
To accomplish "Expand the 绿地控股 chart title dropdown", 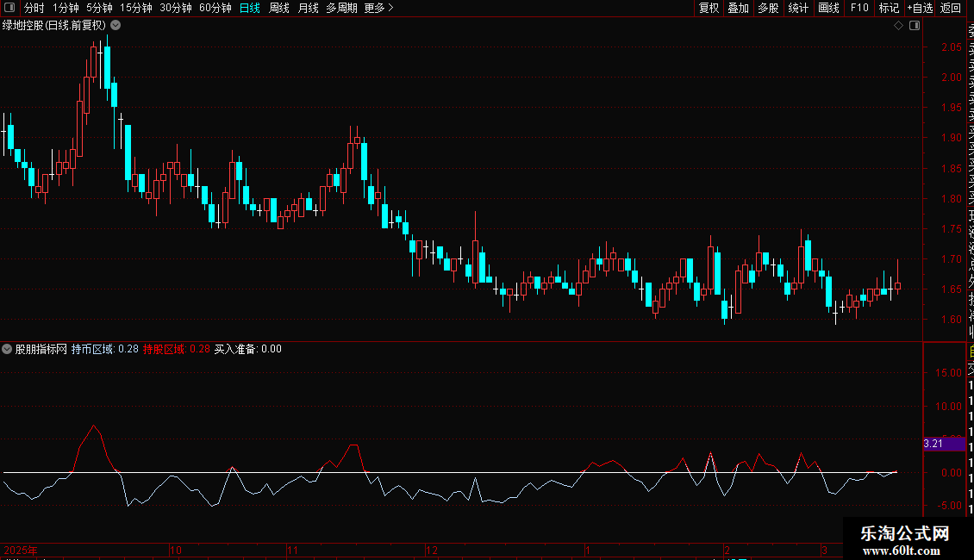I will (116, 26).
